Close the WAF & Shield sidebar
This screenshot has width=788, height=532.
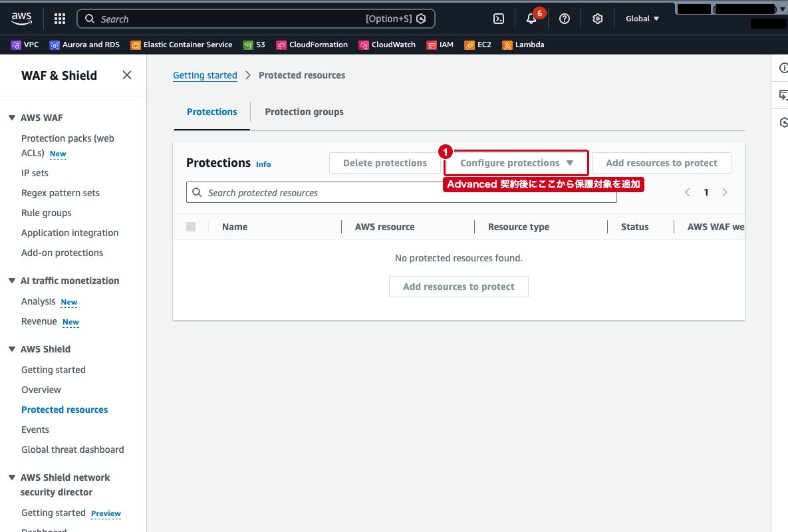point(127,75)
